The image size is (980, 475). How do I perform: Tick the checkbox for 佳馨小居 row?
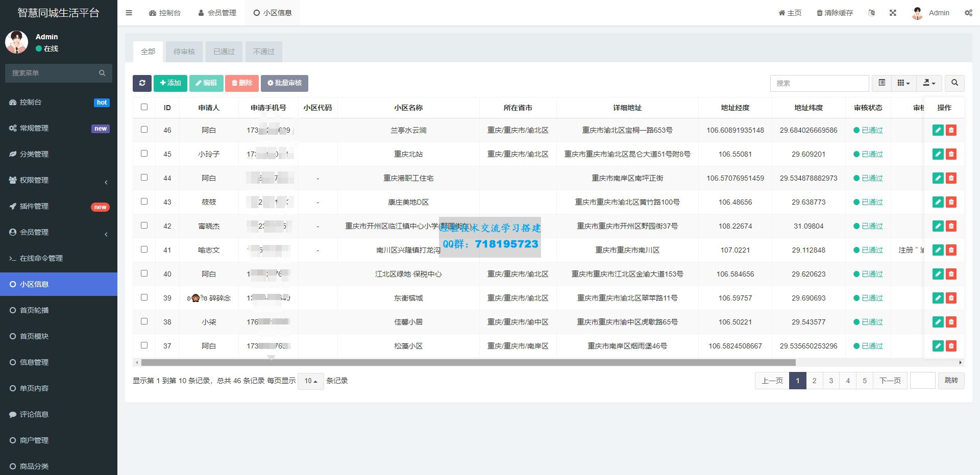click(x=144, y=321)
